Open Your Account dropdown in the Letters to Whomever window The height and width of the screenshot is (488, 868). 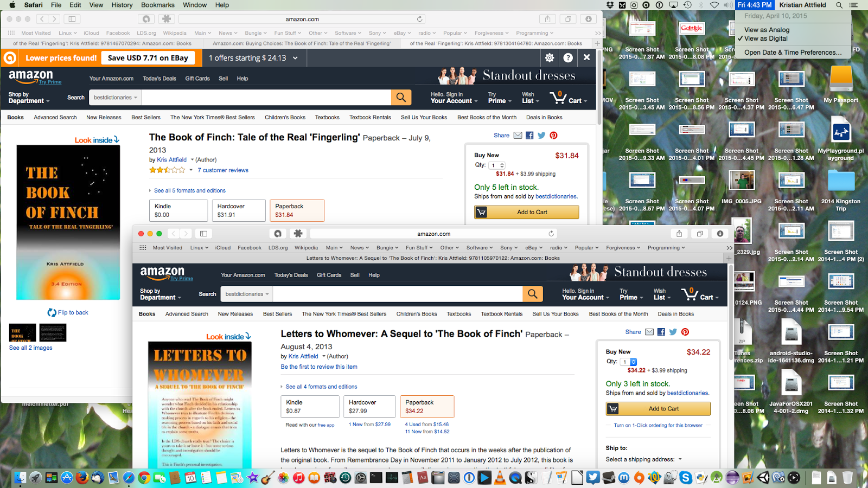pos(585,294)
